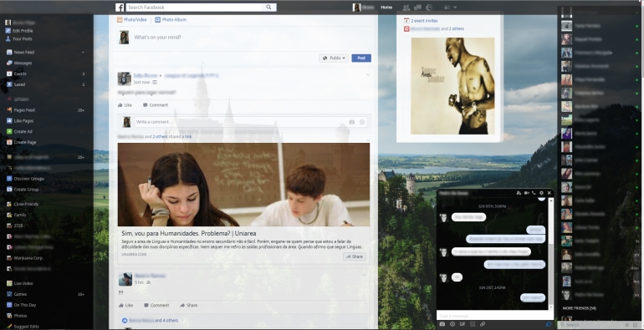Open the messages icon in top bar

[417, 8]
